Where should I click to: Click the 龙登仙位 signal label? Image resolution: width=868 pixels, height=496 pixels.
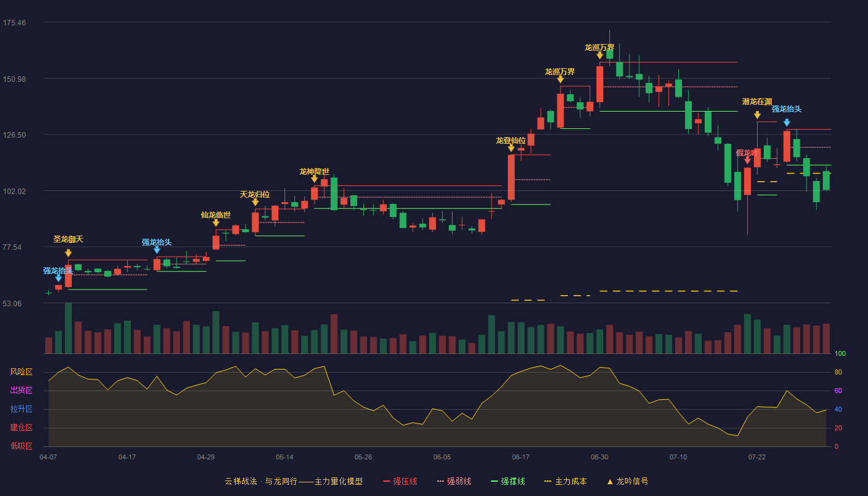pyautogui.click(x=511, y=141)
